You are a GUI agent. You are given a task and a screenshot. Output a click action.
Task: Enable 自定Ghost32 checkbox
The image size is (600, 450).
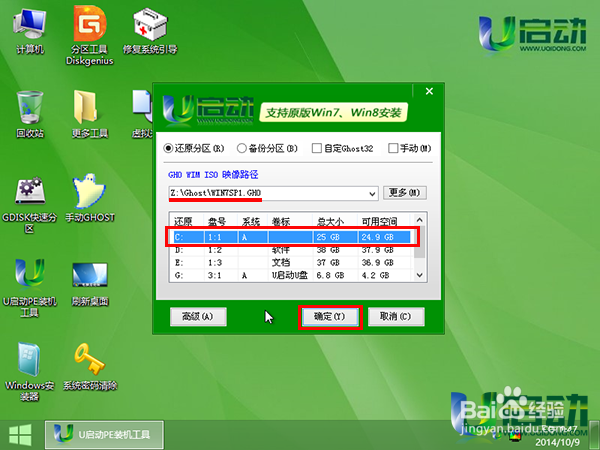coord(342,148)
